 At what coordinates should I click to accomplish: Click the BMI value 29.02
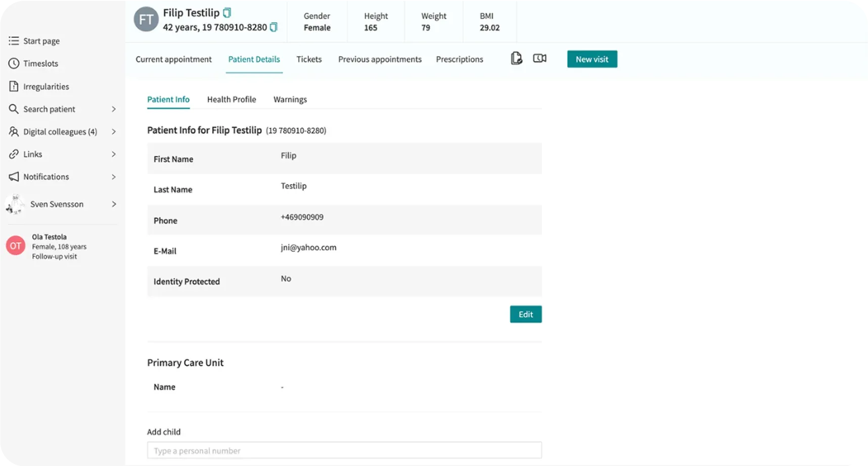coord(489,28)
